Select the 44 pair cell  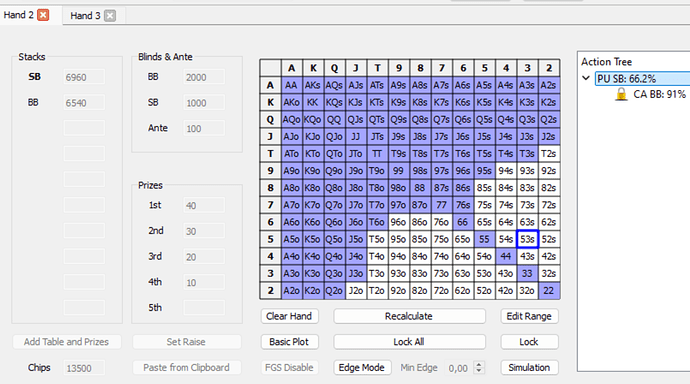click(x=506, y=256)
